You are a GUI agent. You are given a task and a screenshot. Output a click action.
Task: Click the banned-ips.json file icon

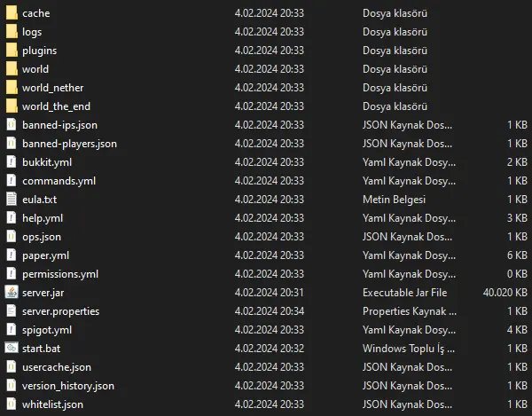coord(12,125)
